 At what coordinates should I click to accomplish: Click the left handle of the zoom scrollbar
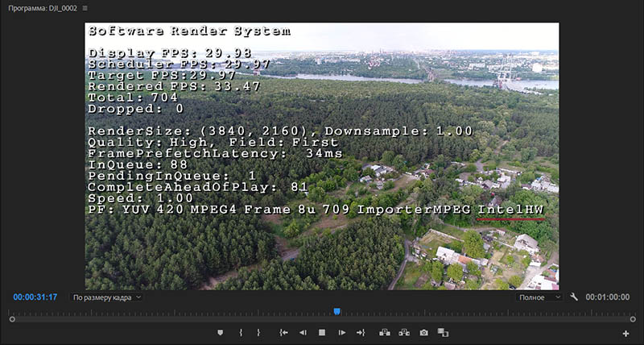12,319
